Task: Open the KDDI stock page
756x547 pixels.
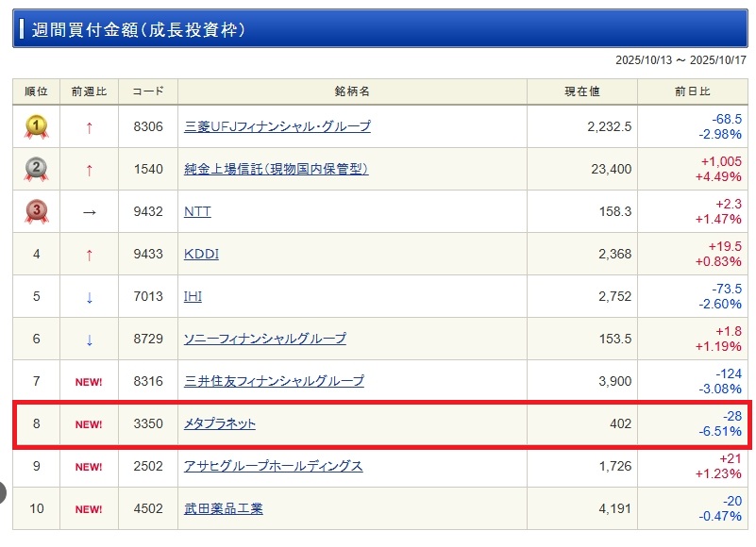Action: click(201, 254)
